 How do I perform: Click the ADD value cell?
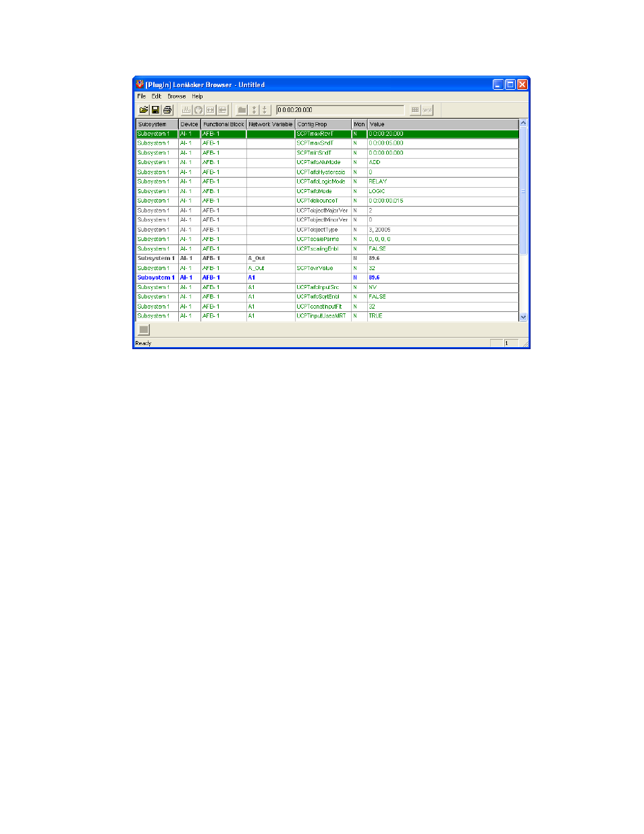[443, 162]
